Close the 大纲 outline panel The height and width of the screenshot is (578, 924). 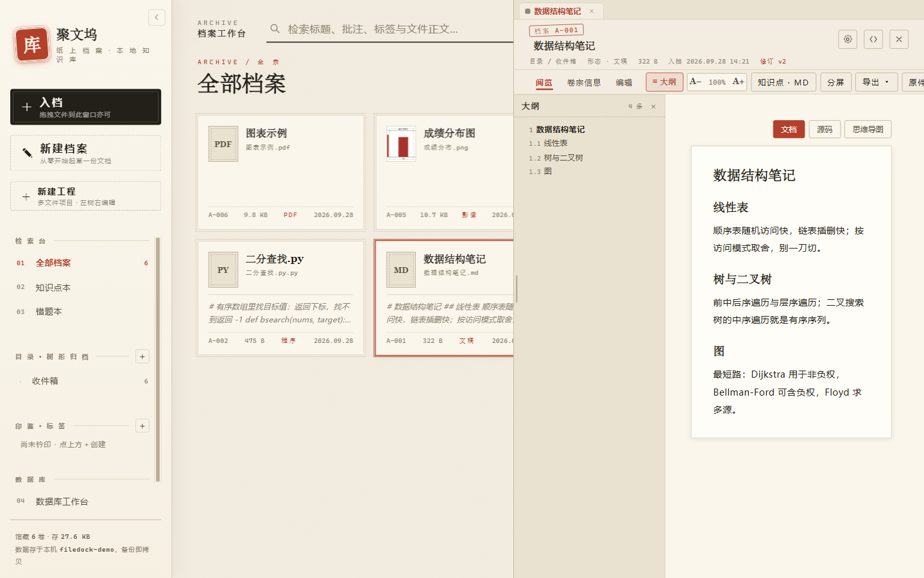pyautogui.click(x=653, y=107)
